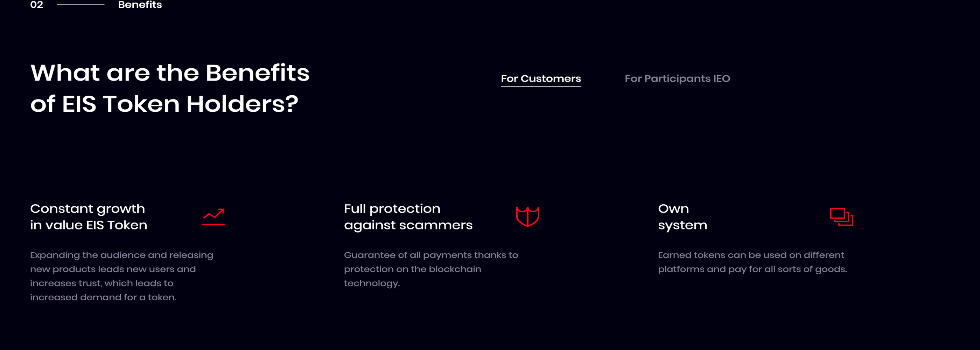The image size is (980, 350).
Task: Switch to the For Customers tab
Action: [x=541, y=78]
